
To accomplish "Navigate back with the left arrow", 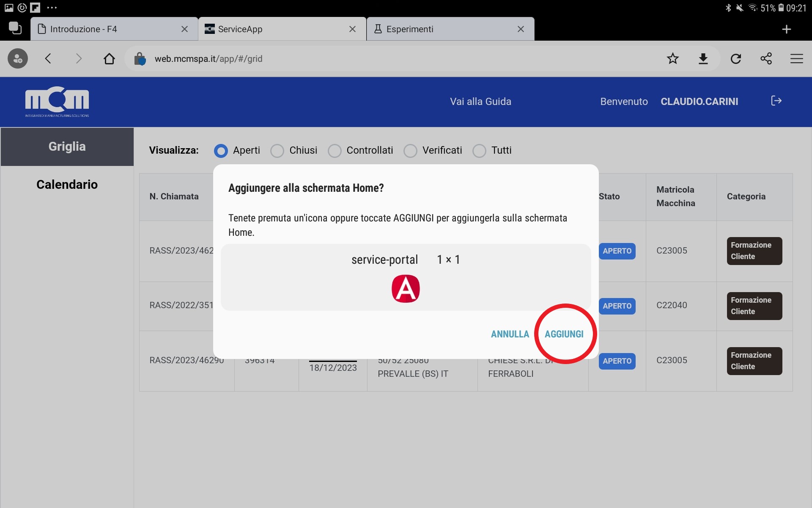I will tap(48, 58).
